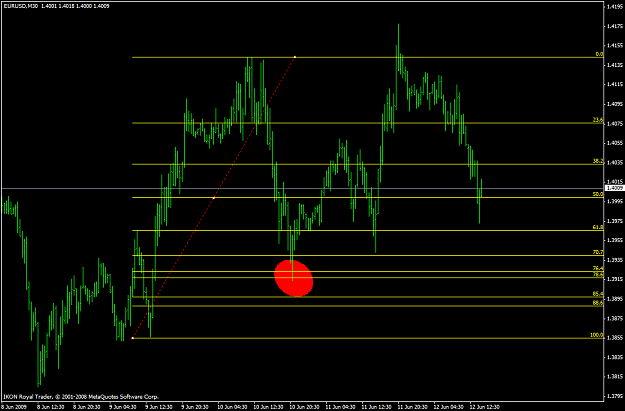Select the 85.4 Fibonacci level label

(598, 294)
